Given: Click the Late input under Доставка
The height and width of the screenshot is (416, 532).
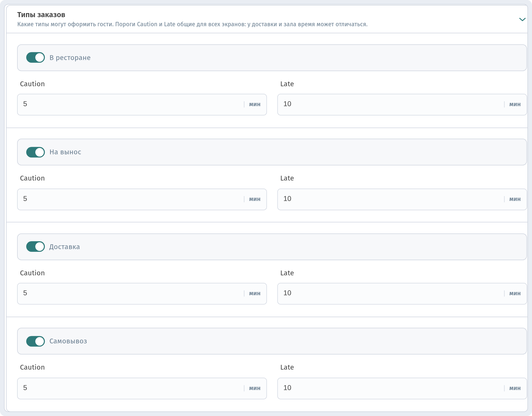Looking at the screenshot, I should [402, 293].
